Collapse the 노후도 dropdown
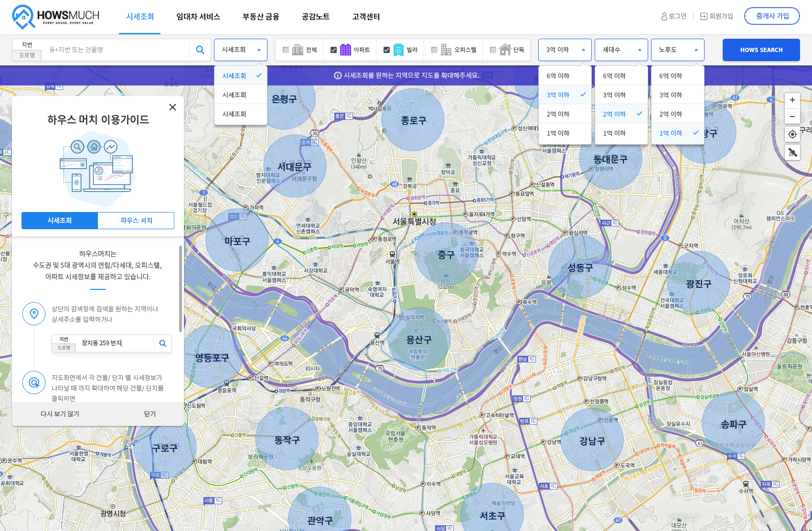The image size is (812, 531). (x=677, y=50)
